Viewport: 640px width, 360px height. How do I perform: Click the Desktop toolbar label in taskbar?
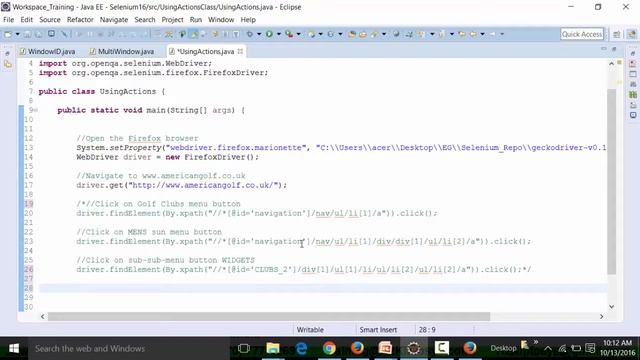(x=503, y=348)
